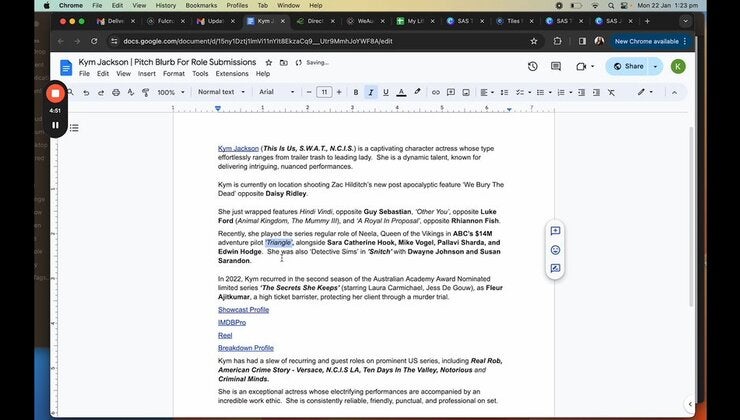Collapse the menus with the up chevron
This screenshot has width=740, height=420.
[x=674, y=92]
